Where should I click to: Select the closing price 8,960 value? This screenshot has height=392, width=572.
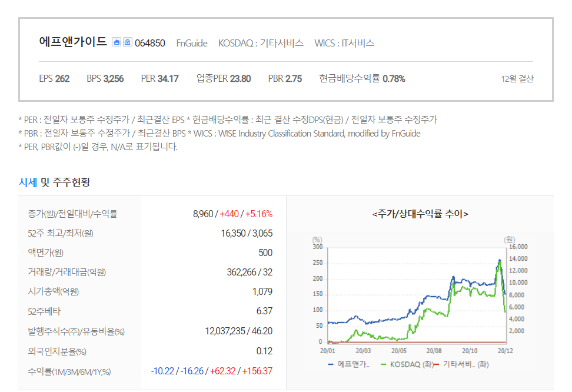pos(203,214)
